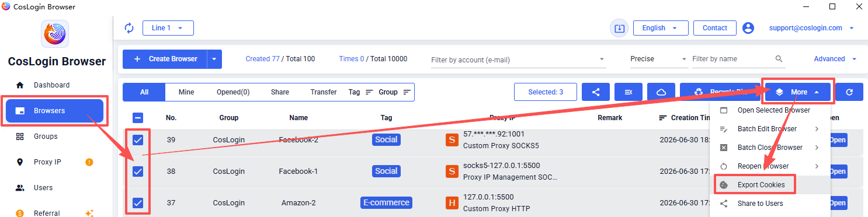Click Open button in Facebook-1 row
868x217 pixels.
pos(839,171)
